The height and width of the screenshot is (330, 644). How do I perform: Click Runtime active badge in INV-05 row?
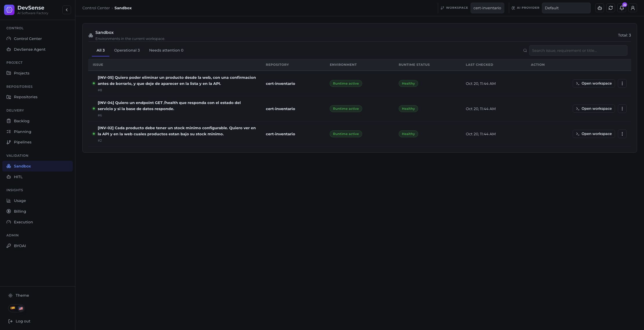(346, 83)
